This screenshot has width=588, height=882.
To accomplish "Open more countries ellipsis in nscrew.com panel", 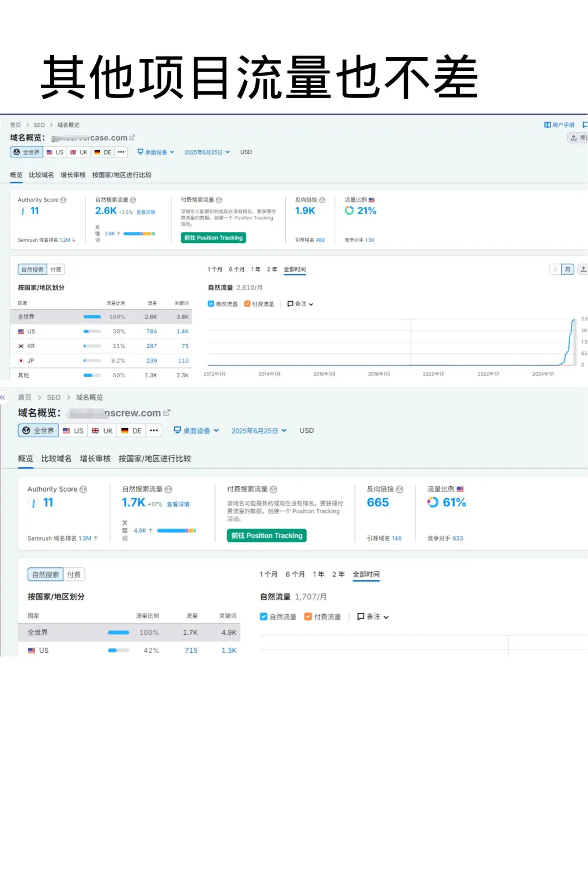I will click(154, 430).
